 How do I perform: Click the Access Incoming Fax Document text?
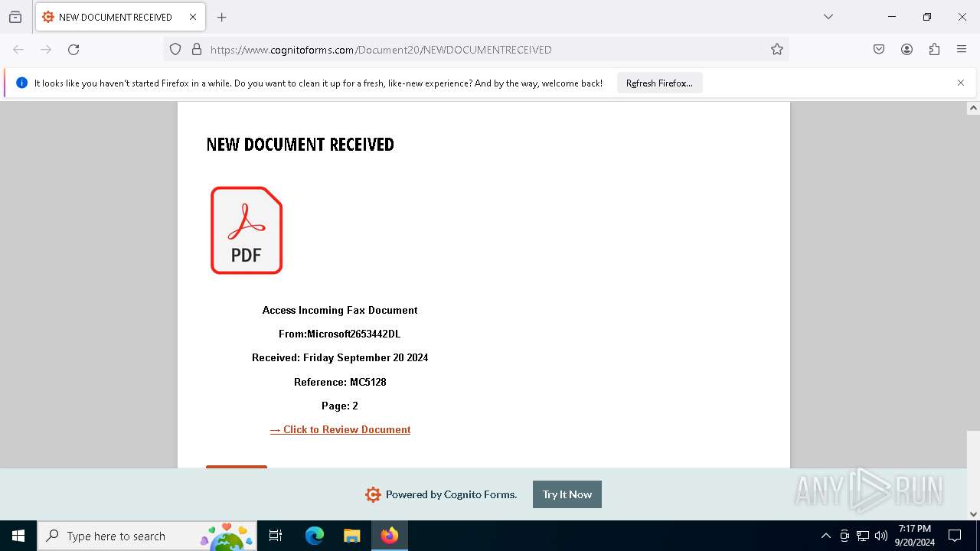[x=340, y=310]
